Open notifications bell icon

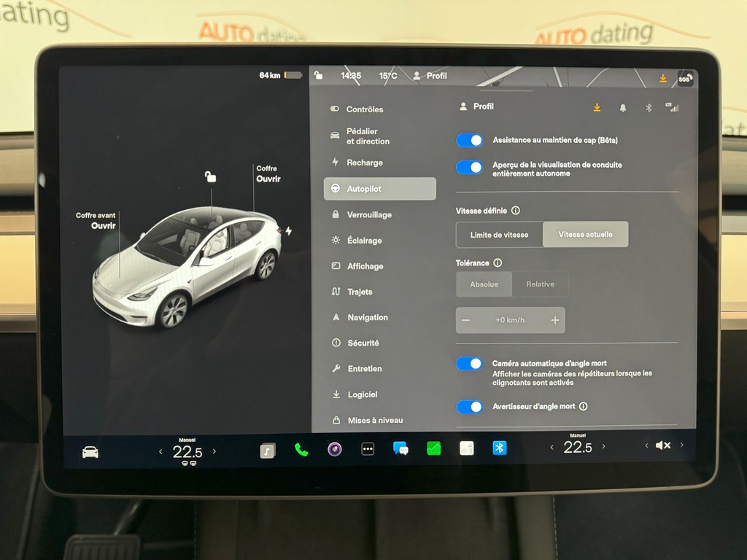[x=623, y=108]
